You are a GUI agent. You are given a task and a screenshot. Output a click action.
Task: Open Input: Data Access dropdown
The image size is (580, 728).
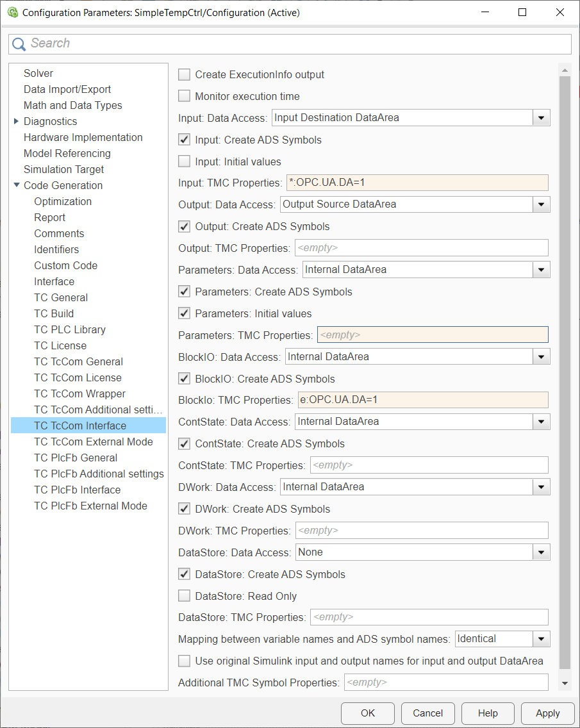(411, 118)
